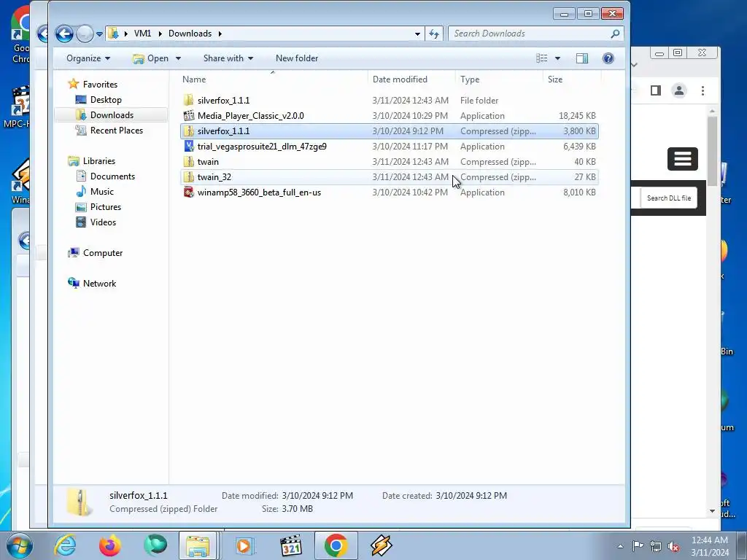Click the Favorites star in navigation pane
This screenshot has width=747, height=560.
[74, 85]
